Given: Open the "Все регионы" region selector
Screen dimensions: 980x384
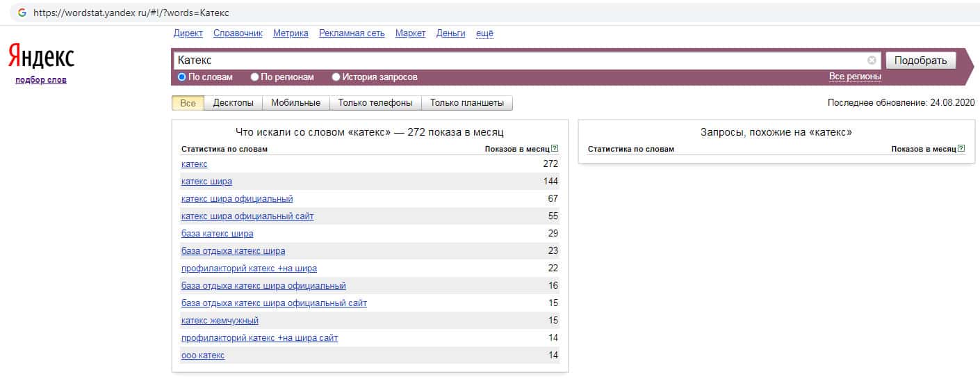Looking at the screenshot, I should 855,77.
